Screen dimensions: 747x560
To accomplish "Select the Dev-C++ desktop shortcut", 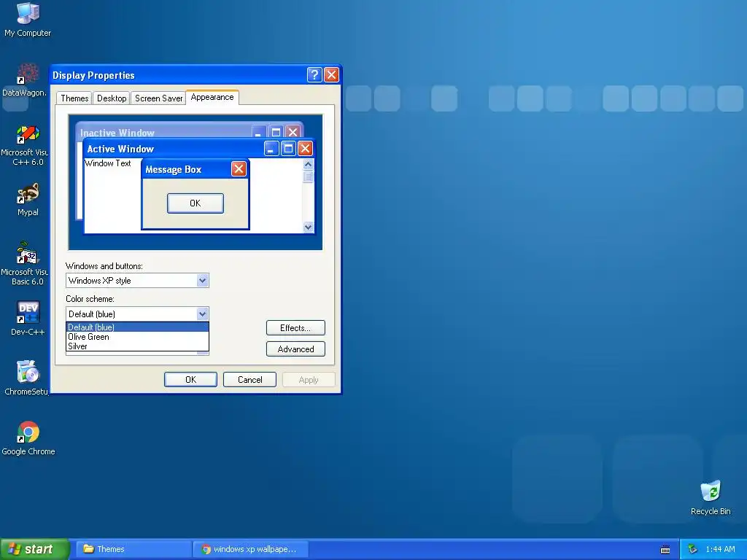I will tap(28, 318).
